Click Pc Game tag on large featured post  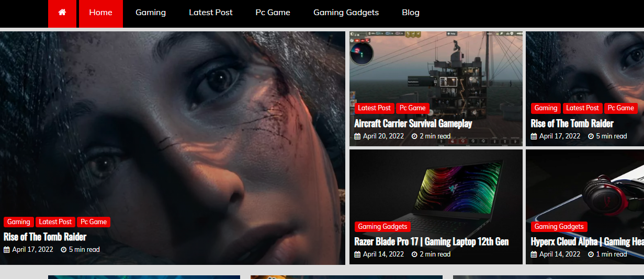point(94,222)
